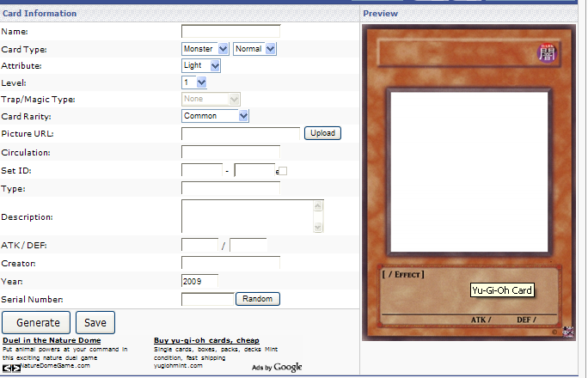588x378 pixels.
Task: Click the Generate button
Action: click(36, 322)
